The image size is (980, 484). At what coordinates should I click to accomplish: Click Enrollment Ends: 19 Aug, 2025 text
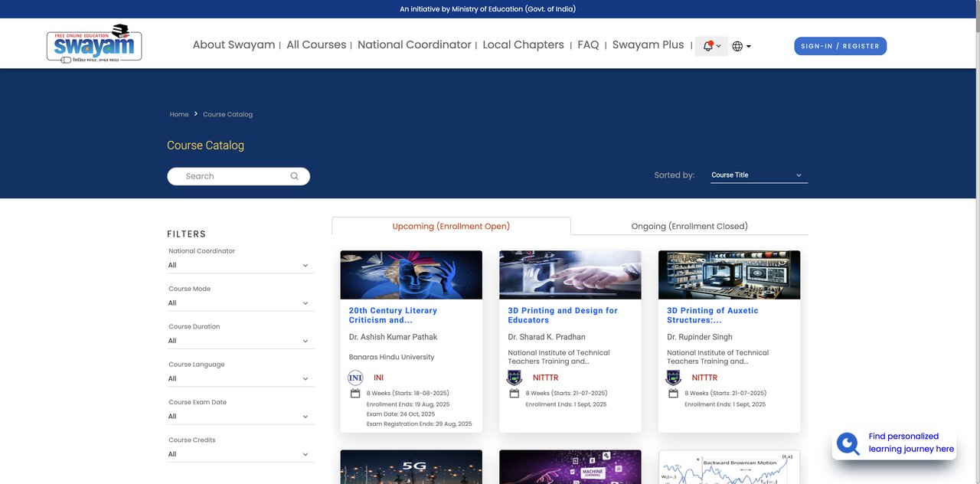408,404
